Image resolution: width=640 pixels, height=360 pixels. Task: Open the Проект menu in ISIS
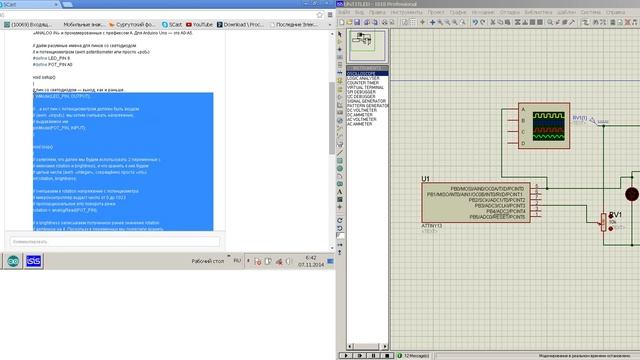click(x=436, y=12)
